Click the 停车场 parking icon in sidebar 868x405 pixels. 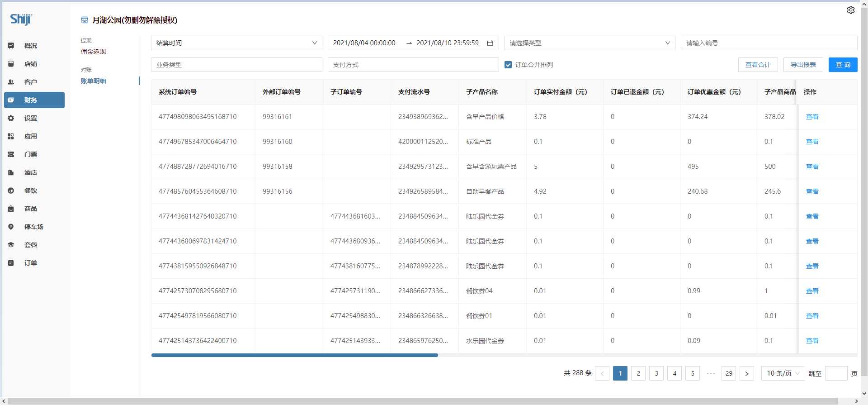11,227
